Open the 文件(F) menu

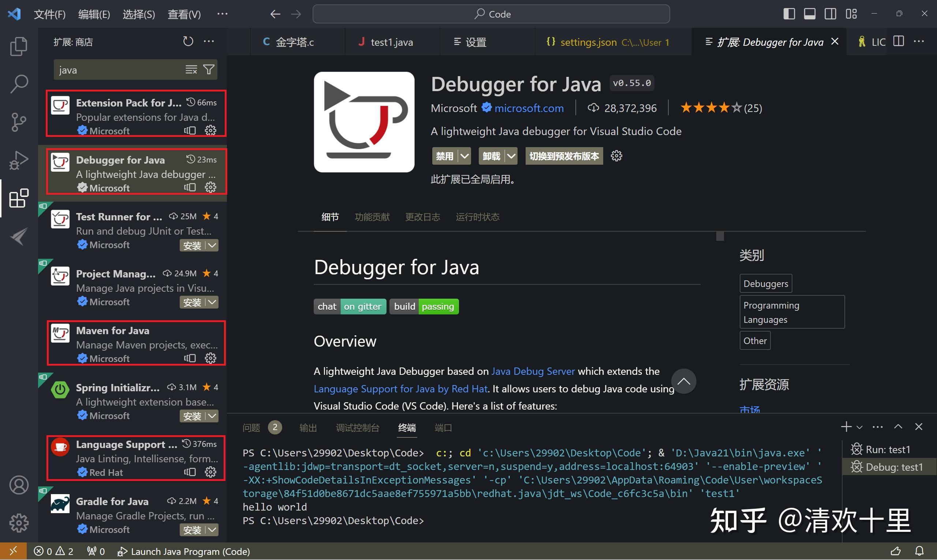(49, 14)
